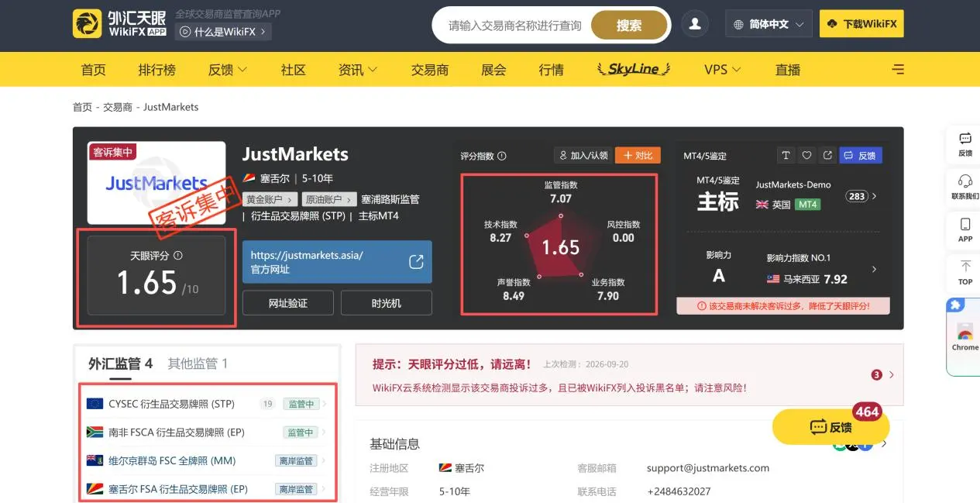Open 行情 in navigation bar
Screen dimensions: 980x503
tap(551, 70)
